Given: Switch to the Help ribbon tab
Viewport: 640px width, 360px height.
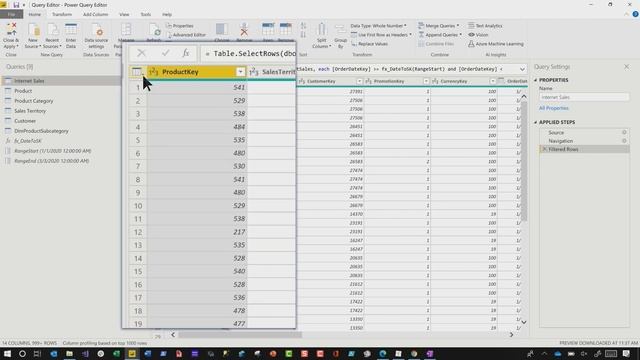Looking at the screenshot, I should pos(167,14).
